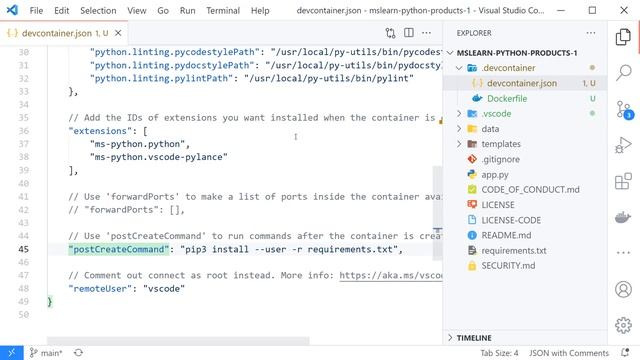Open the Help menu
Image resolution: width=640 pixels, height=360 pixels.
pos(260,10)
